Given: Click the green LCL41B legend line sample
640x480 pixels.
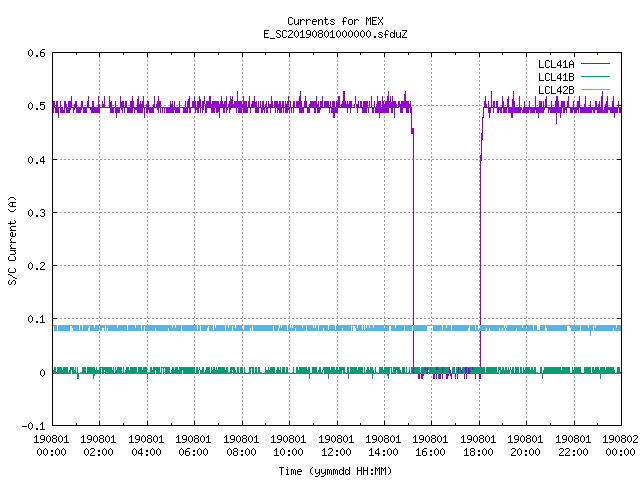Looking at the screenshot, I should [x=595, y=77].
